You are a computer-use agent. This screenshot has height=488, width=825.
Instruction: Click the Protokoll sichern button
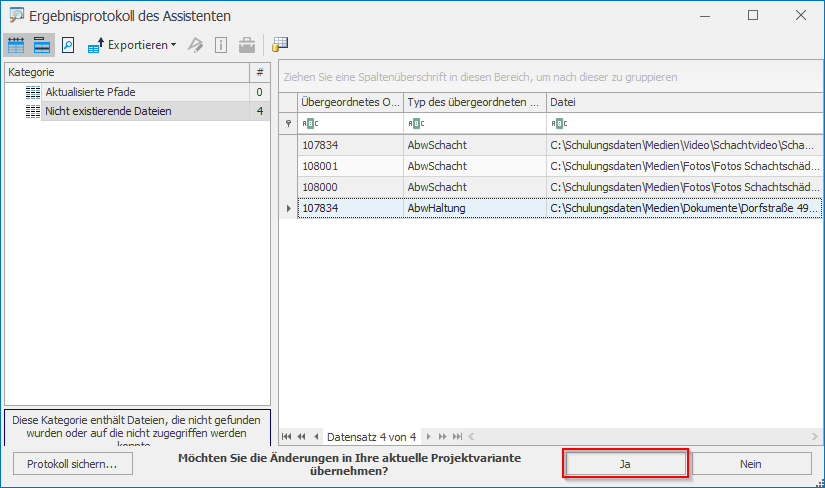[72, 464]
